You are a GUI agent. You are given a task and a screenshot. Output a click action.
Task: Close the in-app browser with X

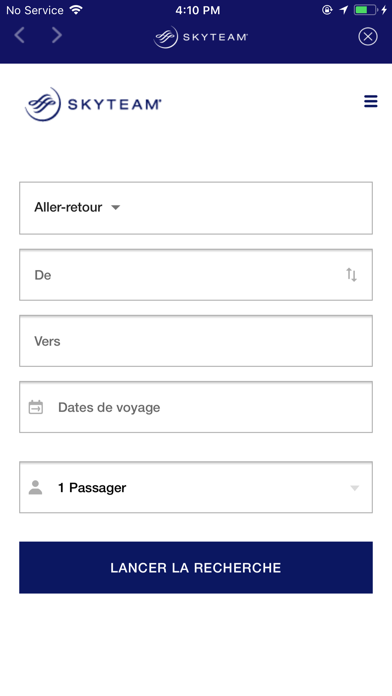pos(368,36)
